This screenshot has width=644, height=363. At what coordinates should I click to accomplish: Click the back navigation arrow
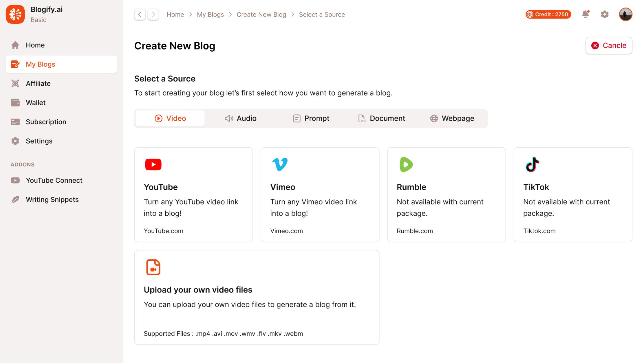click(140, 14)
